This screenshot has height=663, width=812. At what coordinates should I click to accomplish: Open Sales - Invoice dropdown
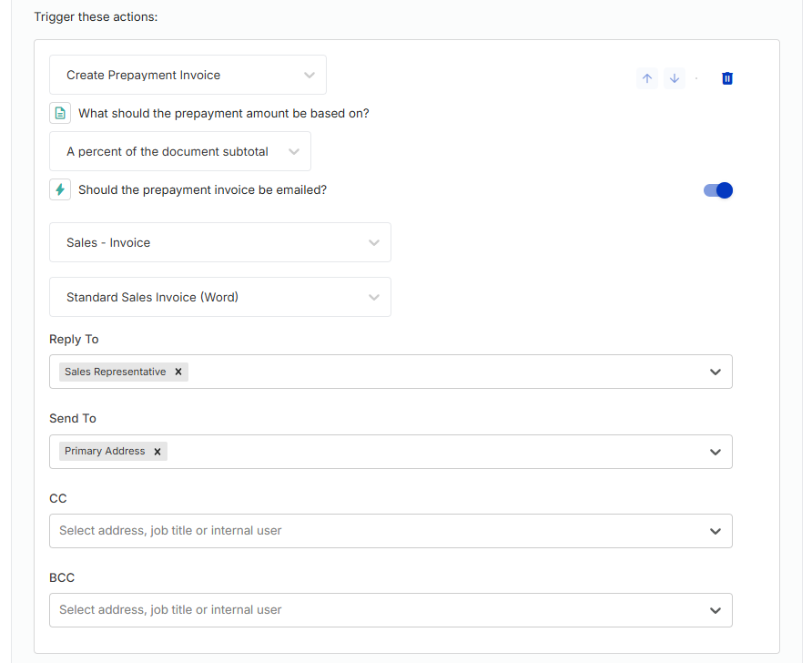point(220,242)
